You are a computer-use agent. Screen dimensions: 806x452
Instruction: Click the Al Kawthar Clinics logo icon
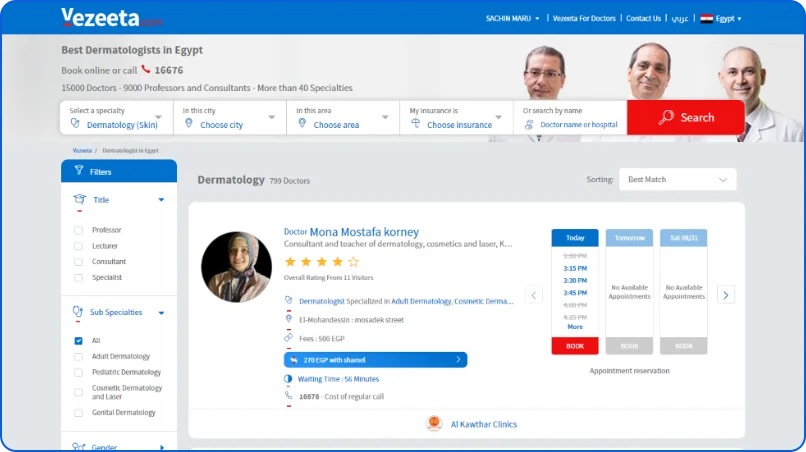(434, 423)
